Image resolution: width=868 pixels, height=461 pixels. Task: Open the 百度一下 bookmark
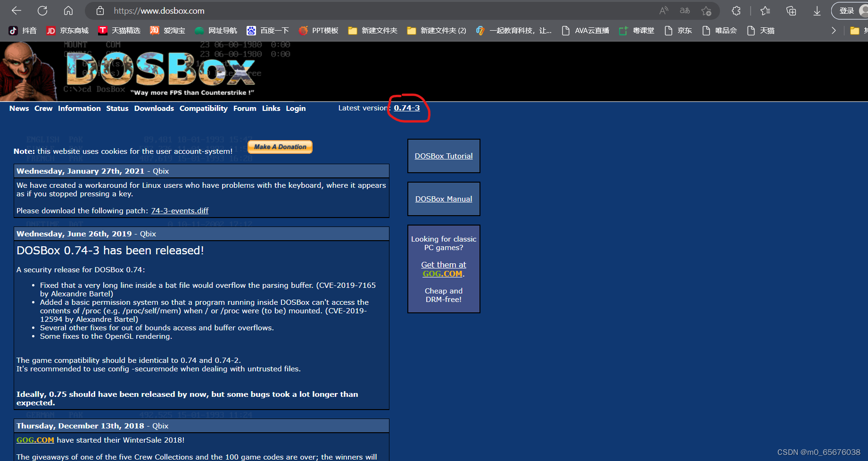click(x=268, y=31)
